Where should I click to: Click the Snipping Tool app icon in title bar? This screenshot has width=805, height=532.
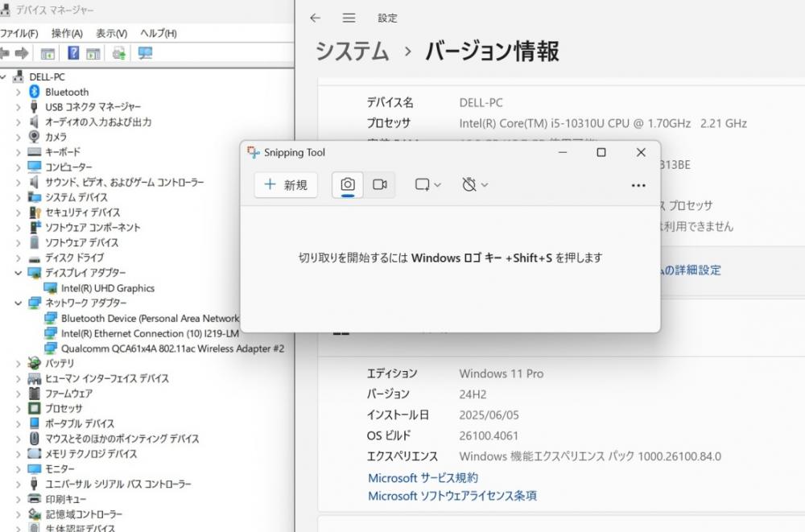pyautogui.click(x=253, y=152)
